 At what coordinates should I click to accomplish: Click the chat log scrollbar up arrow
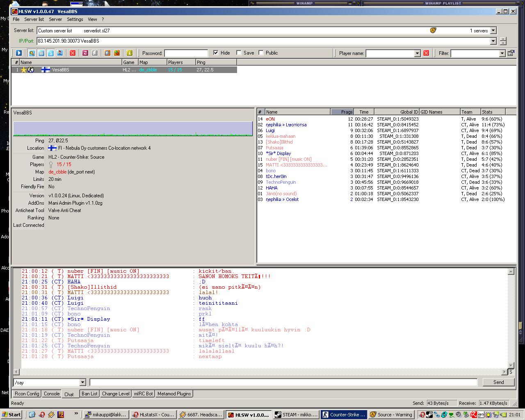(x=511, y=272)
